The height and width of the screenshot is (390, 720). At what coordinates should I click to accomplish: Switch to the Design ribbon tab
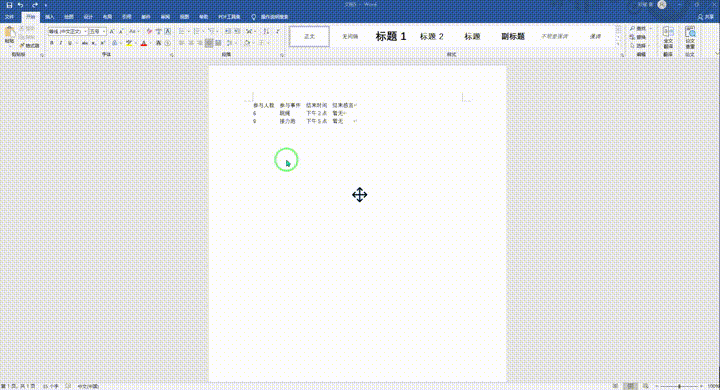(88, 17)
